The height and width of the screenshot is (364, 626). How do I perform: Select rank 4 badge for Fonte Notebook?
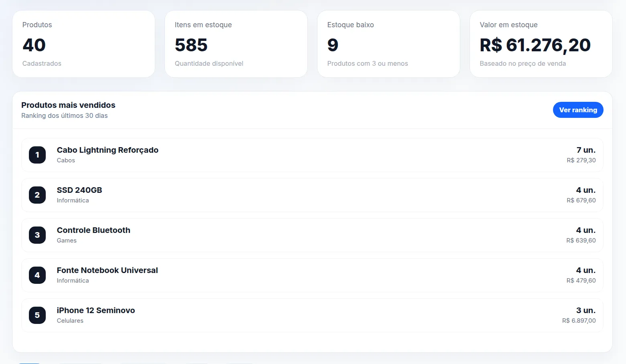[37, 275]
